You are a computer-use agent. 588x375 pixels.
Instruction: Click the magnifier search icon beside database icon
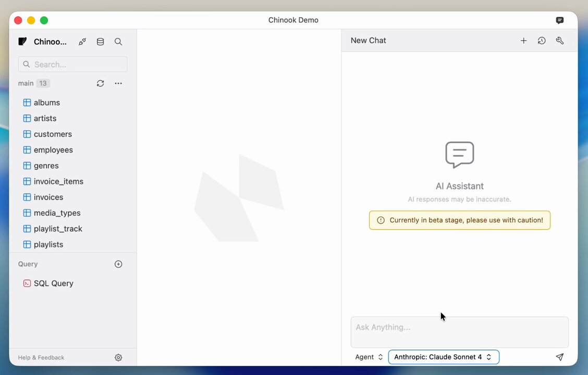[118, 42]
